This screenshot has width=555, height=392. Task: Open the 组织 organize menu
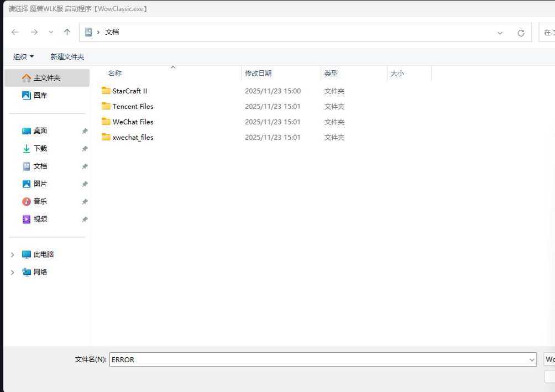(x=23, y=56)
